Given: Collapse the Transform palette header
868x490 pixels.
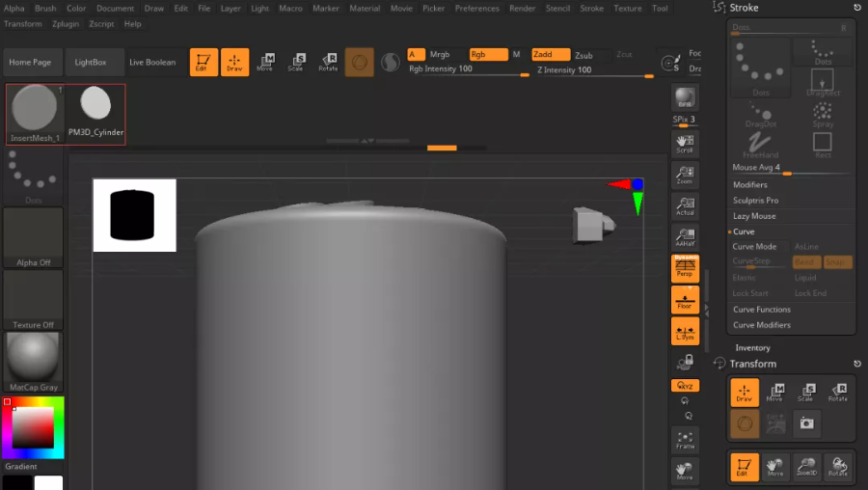Looking at the screenshot, I should [x=752, y=364].
